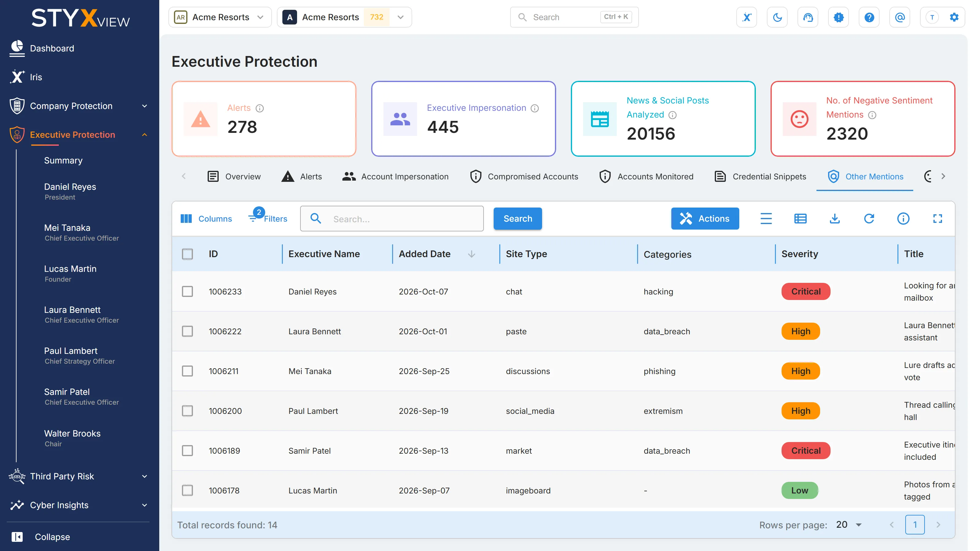Show info for Alerts card
The width and height of the screenshot is (980, 551).
tap(259, 108)
